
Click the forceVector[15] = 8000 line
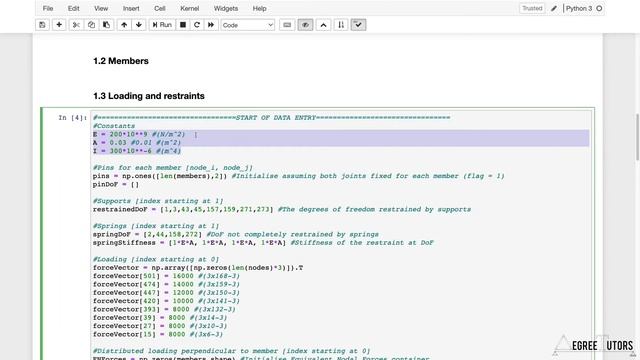point(158,334)
